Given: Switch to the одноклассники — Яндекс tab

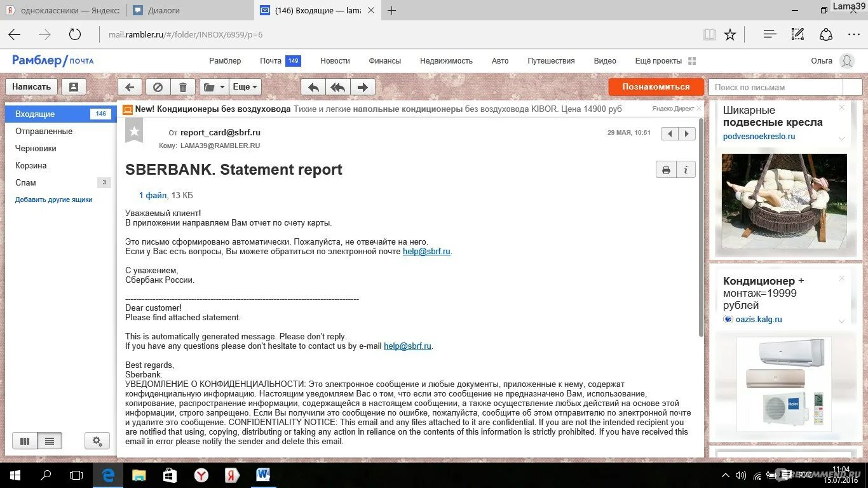Looking at the screenshot, I should click(62, 10).
